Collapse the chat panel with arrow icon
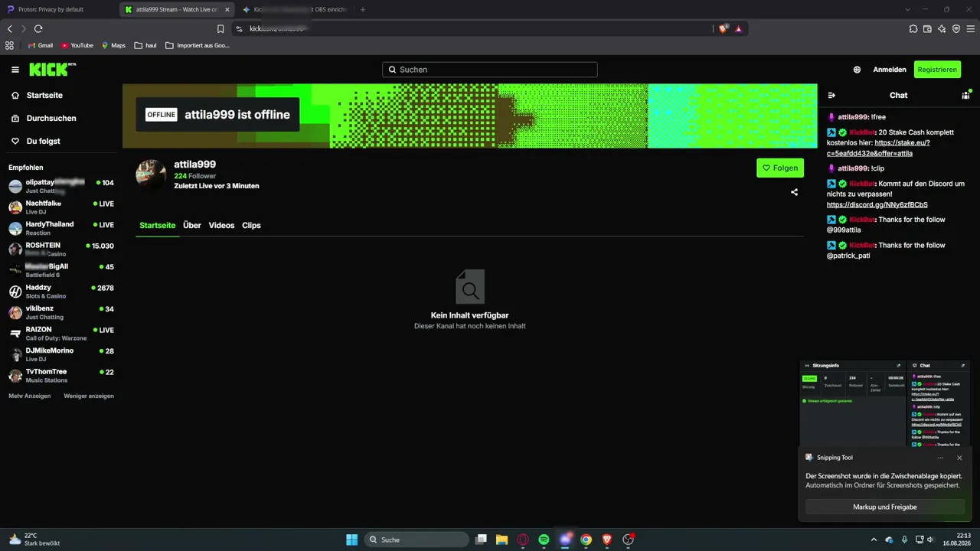 tap(831, 96)
